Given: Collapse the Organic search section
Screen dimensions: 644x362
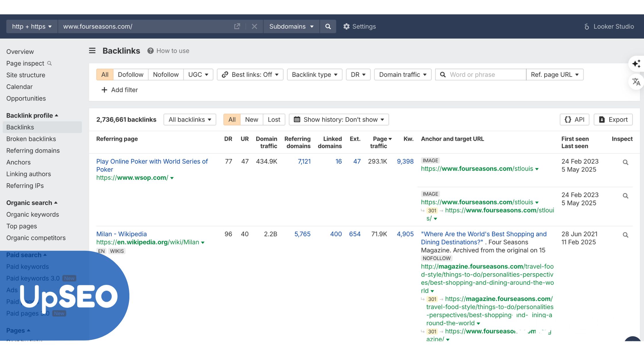Looking at the screenshot, I should (32, 203).
